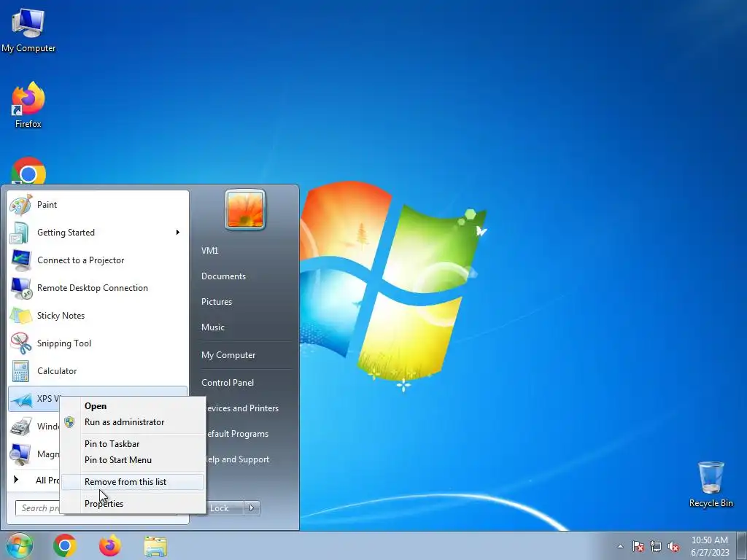Open Pictures from the Start menu
Viewport: 747px width, 560px height.
(217, 302)
